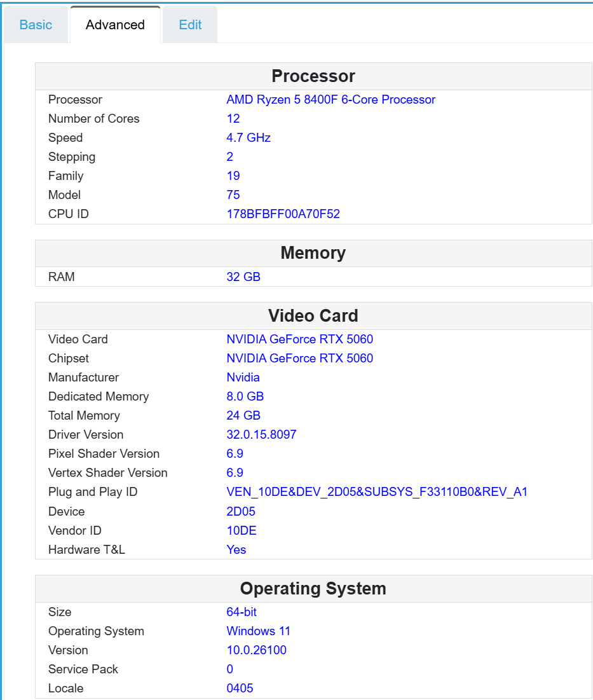Click the Nvidia manufacturer link
The image size is (593, 700).
coord(243,377)
